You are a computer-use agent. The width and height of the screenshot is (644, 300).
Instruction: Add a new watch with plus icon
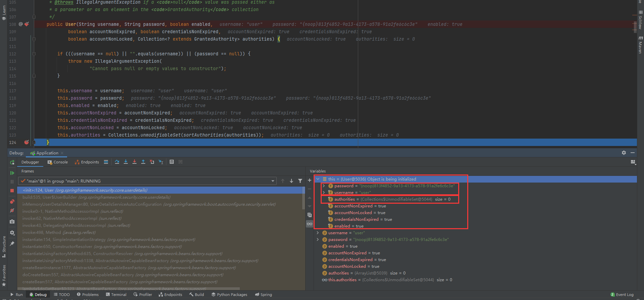tap(310, 180)
